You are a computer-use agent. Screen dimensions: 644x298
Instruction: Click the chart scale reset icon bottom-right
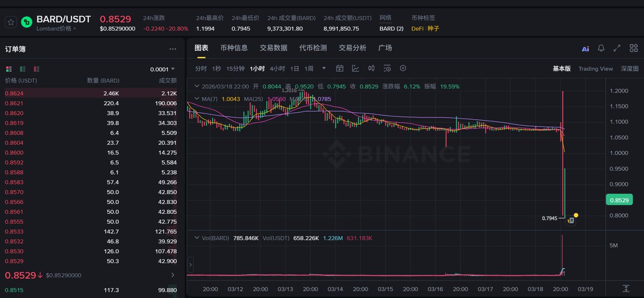click(x=626, y=288)
